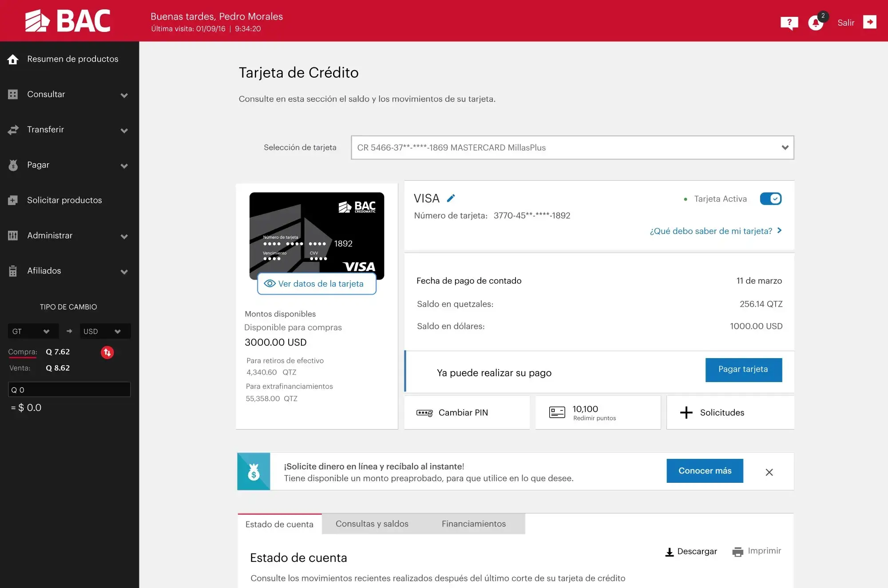Switch to the Consultas y saldos tab
Image resolution: width=888 pixels, height=588 pixels.
coord(372,524)
